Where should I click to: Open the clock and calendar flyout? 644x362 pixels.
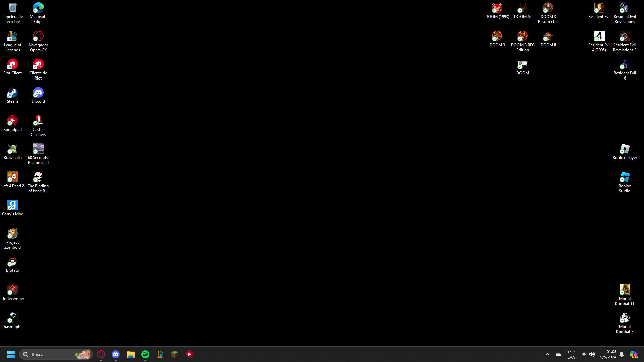pos(608,354)
